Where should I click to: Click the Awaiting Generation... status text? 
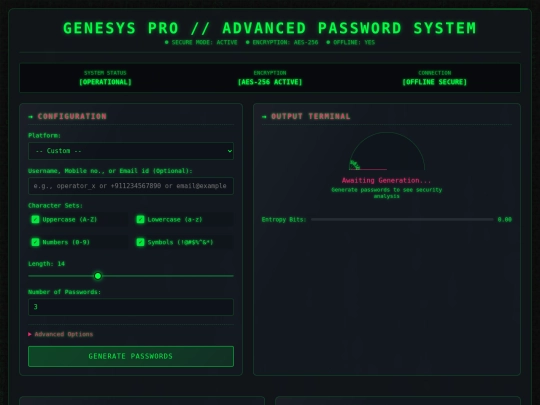386,180
